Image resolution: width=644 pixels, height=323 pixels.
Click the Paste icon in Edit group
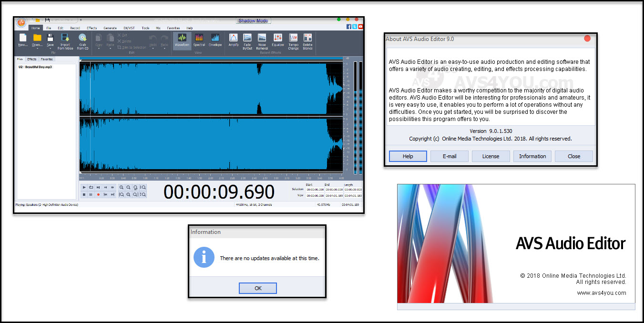point(111,38)
